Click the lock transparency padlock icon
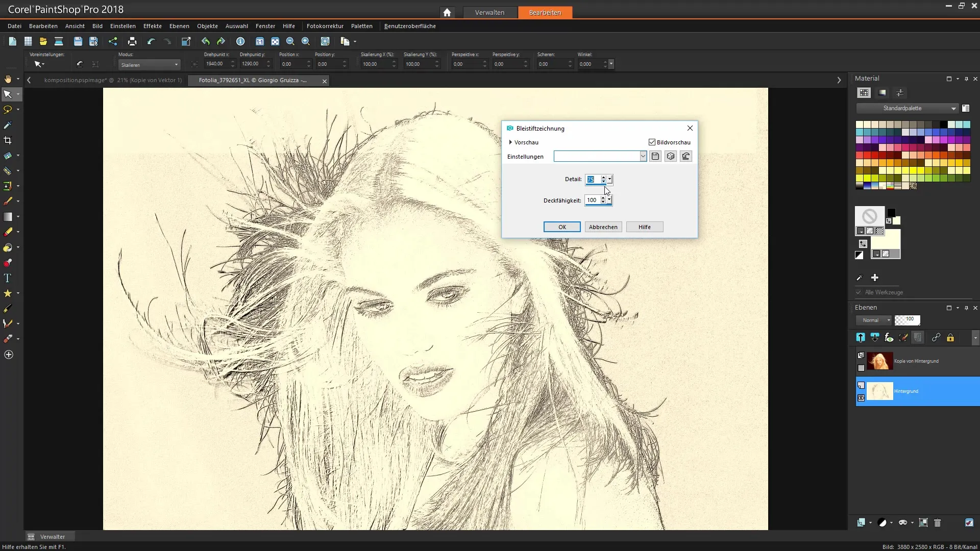The height and width of the screenshot is (551, 980). coord(950,337)
